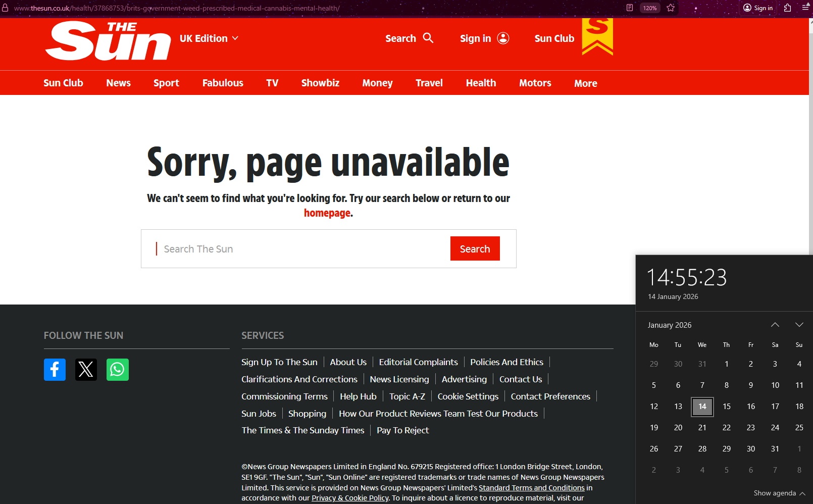This screenshot has height=504, width=813.
Task: Open the Sun Club nav tab
Action: 63,83
